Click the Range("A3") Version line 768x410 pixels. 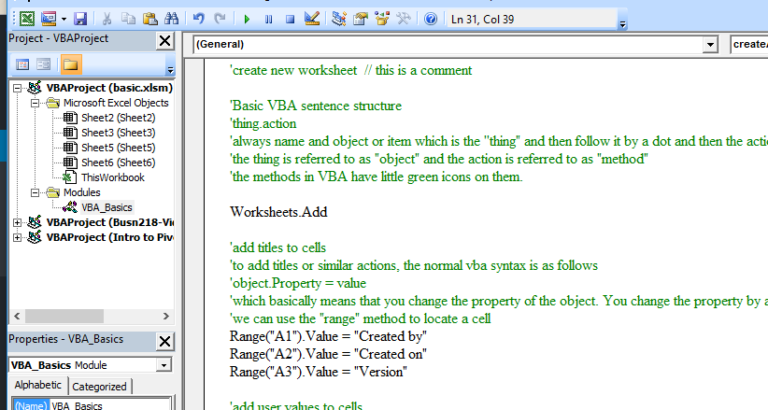pyautogui.click(x=318, y=372)
